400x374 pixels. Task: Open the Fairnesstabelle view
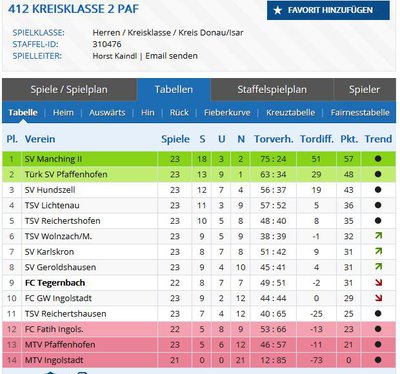[x=360, y=113]
